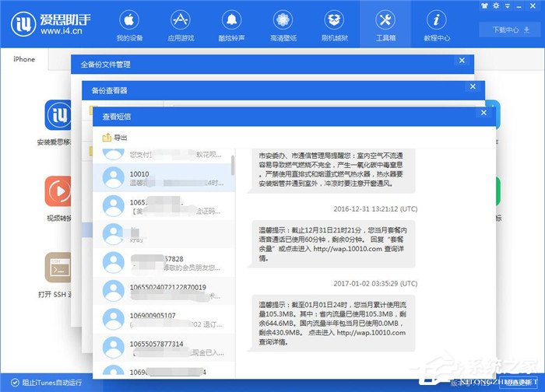Close the 查看短信 dialog
Image resolution: width=545 pixels, height=392 pixels.
tap(483, 113)
